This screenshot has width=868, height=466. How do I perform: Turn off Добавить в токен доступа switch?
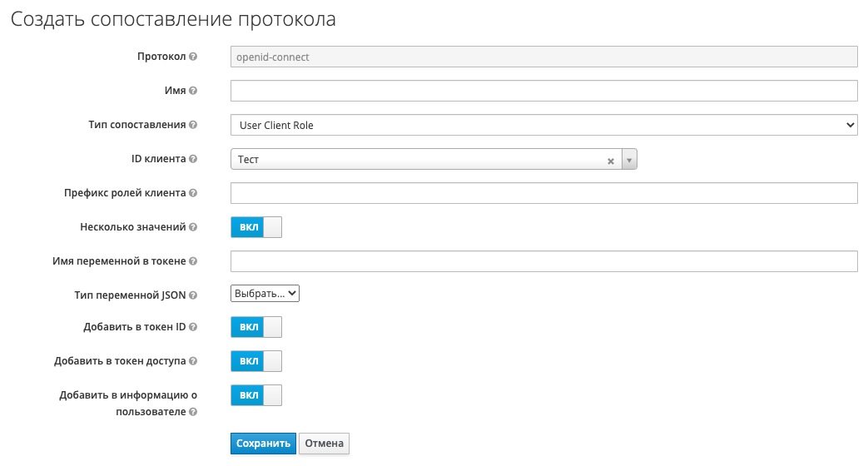[256, 361]
